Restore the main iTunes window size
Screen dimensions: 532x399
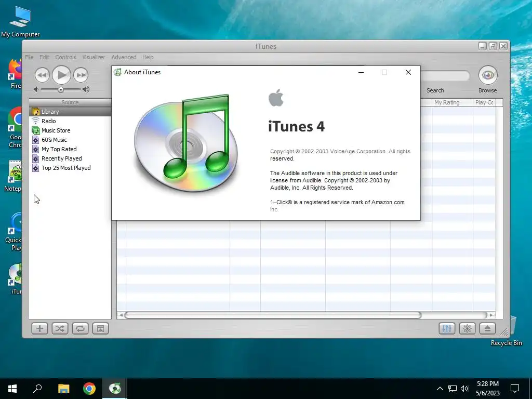click(493, 46)
